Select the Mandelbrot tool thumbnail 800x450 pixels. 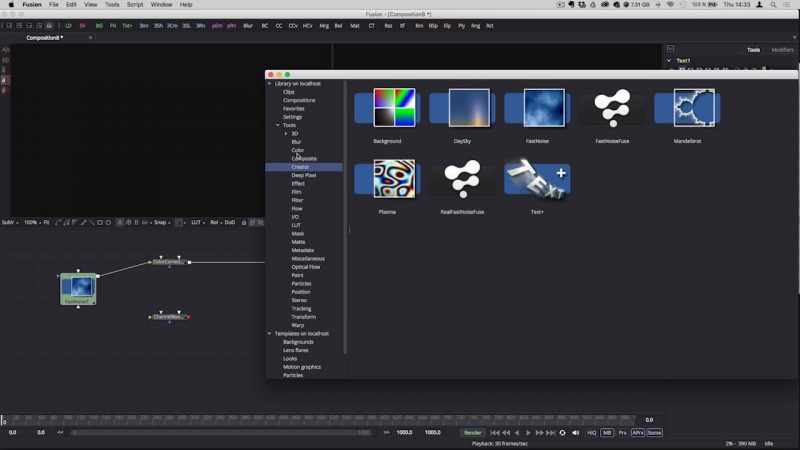click(687, 108)
